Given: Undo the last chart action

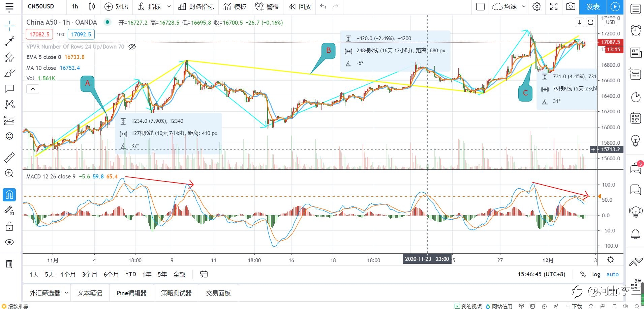Looking at the screenshot, I should pos(323,7).
